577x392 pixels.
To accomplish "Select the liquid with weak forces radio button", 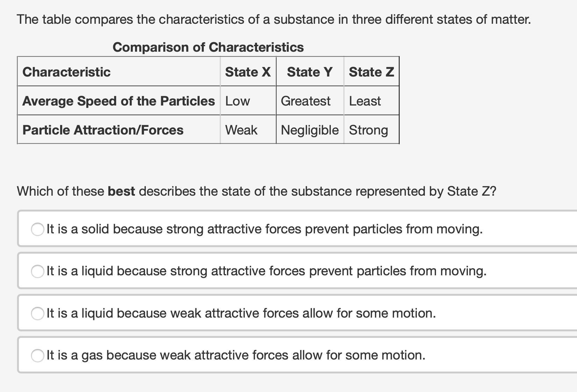I will pyautogui.click(x=37, y=313).
